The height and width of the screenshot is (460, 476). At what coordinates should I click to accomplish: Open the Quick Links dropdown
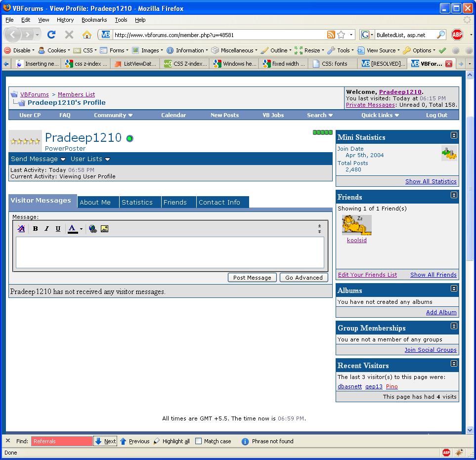pyautogui.click(x=380, y=115)
